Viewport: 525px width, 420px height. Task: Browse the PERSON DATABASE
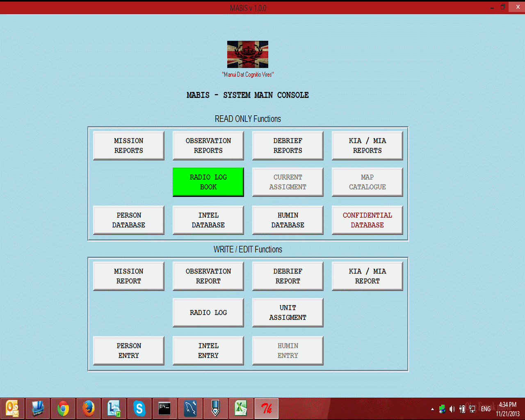(x=129, y=220)
